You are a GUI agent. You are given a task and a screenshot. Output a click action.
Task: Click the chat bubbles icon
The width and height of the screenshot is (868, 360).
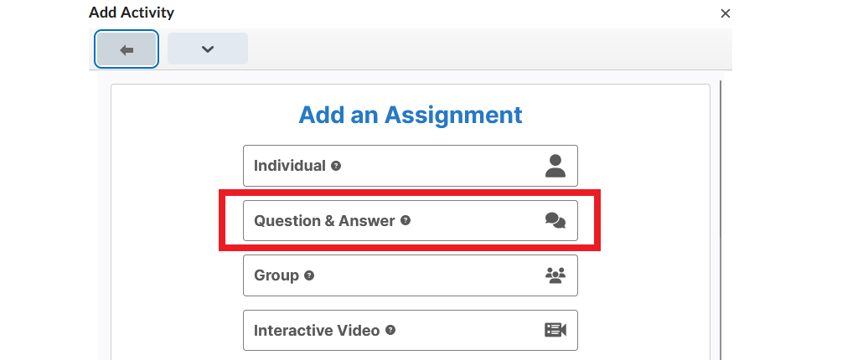(x=555, y=221)
